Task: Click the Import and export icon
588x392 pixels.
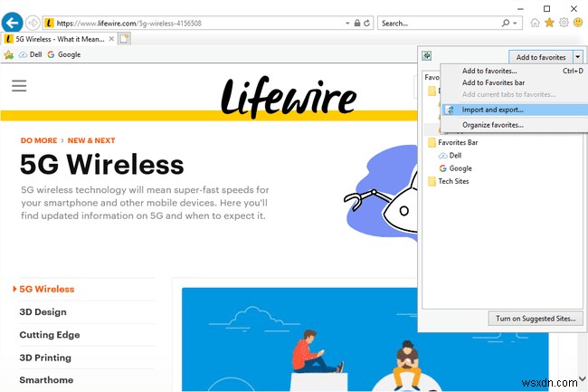Action: click(x=450, y=110)
